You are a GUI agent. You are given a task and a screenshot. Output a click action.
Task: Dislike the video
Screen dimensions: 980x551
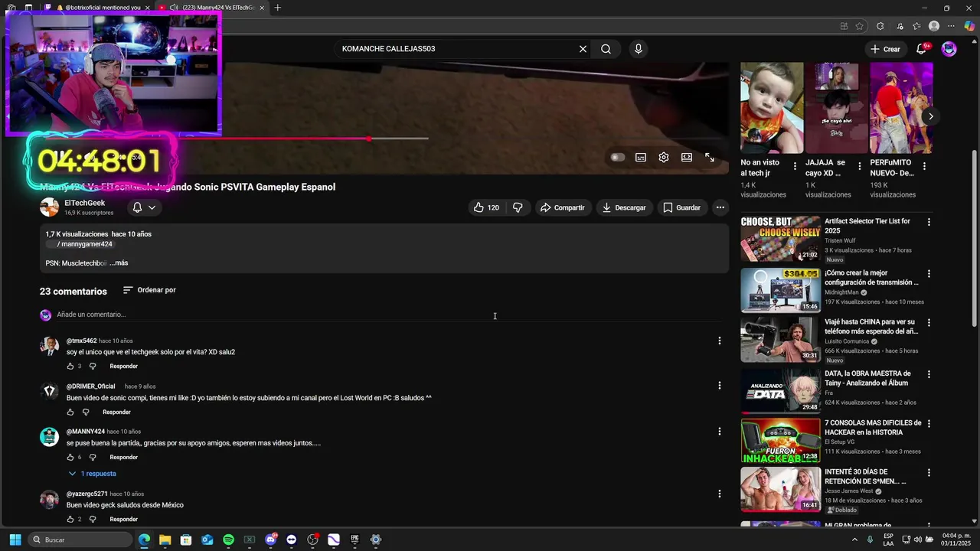[518, 207]
